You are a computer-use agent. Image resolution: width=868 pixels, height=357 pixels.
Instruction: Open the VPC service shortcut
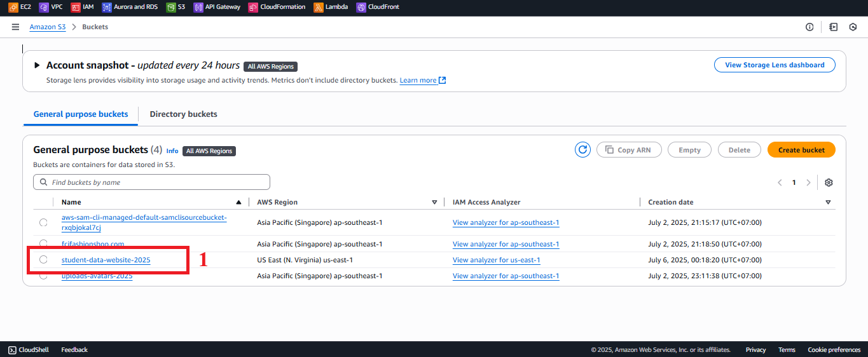51,7
